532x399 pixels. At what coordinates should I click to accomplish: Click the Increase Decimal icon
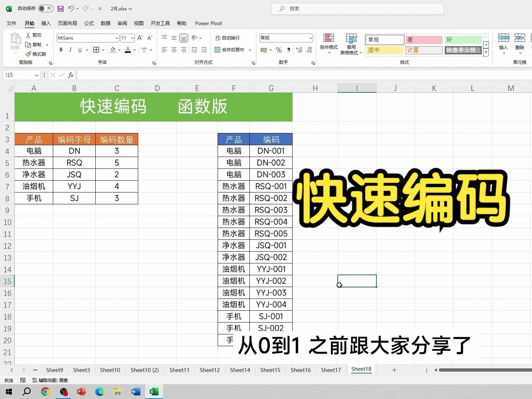299,50
